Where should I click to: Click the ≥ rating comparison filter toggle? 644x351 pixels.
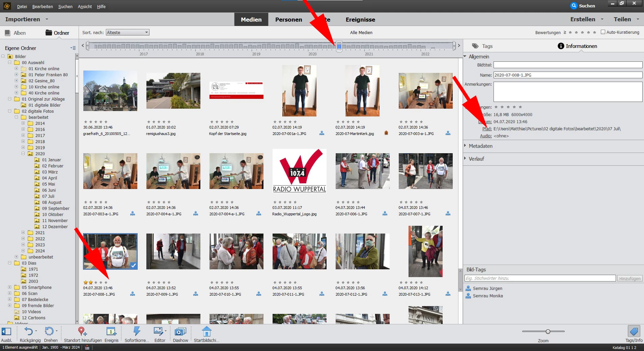[x=565, y=32]
